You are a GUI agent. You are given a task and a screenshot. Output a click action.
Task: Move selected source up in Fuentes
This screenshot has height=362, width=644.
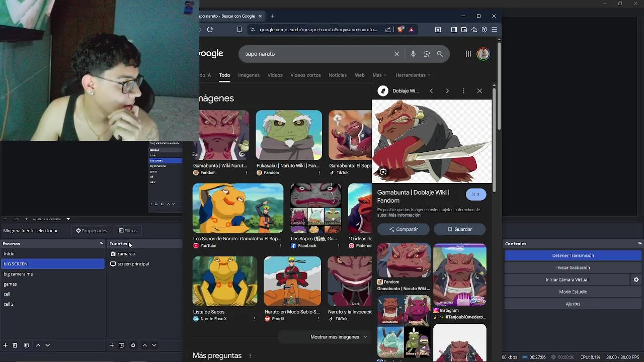(x=145, y=345)
